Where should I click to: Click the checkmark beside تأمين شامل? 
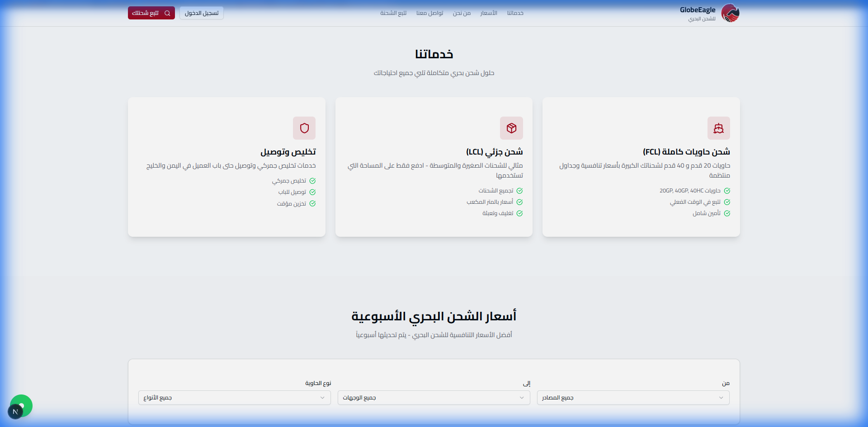pyautogui.click(x=727, y=213)
